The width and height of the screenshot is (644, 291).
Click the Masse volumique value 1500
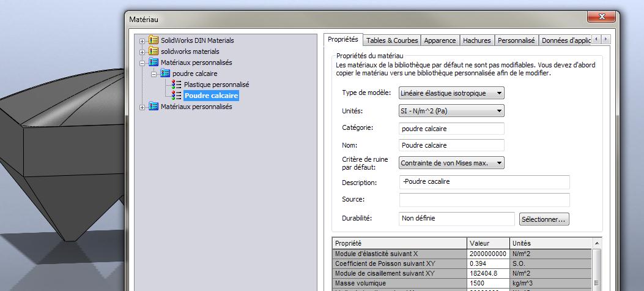coord(488,284)
